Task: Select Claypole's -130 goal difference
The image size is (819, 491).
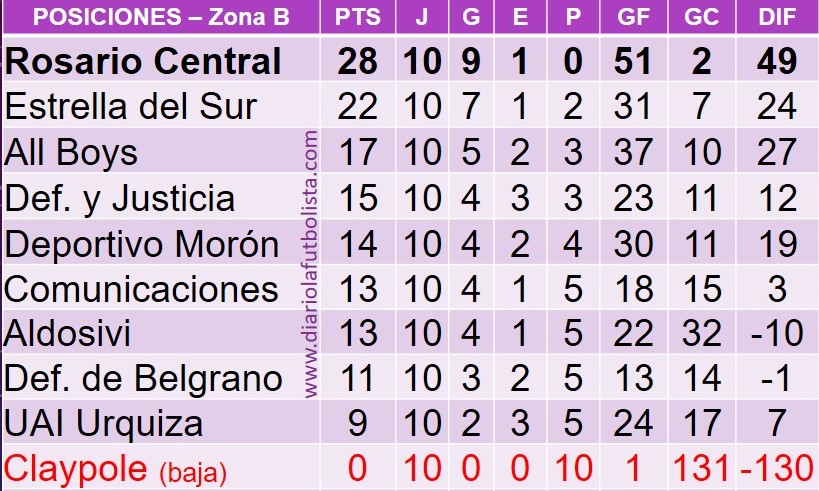Action: pyautogui.click(x=777, y=468)
